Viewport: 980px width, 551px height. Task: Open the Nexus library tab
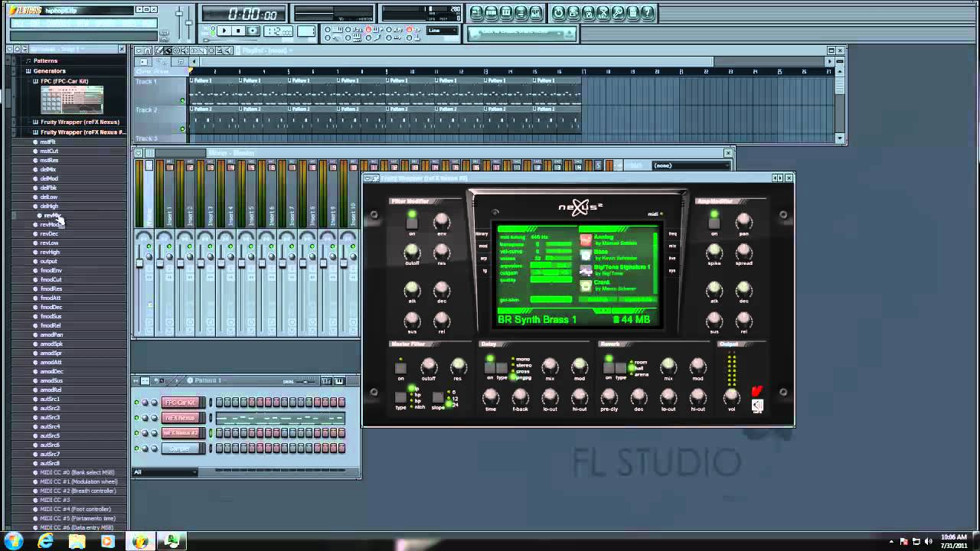pyautogui.click(x=482, y=233)
